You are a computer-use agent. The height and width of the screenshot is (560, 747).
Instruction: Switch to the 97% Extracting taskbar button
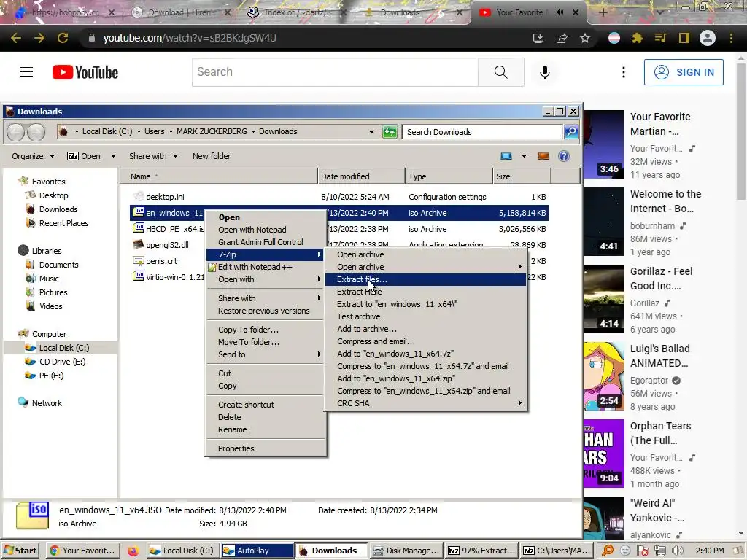pos(482,551)
